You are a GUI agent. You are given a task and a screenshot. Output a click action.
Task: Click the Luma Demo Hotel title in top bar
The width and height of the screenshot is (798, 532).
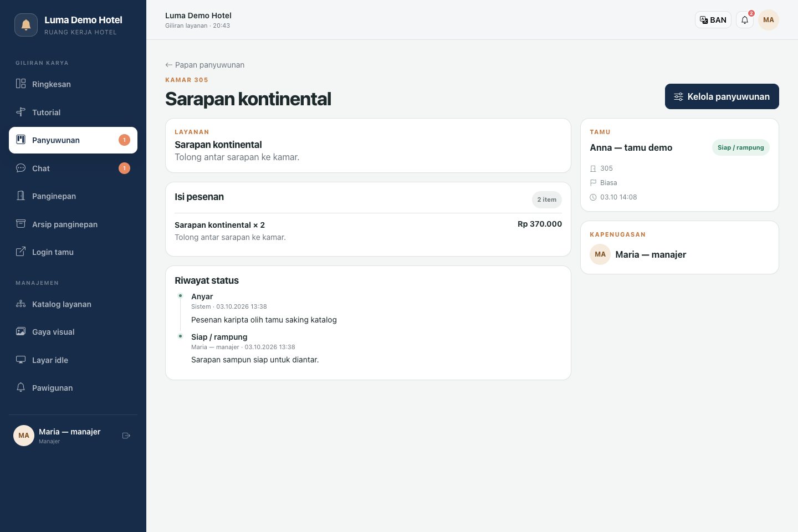198,16
